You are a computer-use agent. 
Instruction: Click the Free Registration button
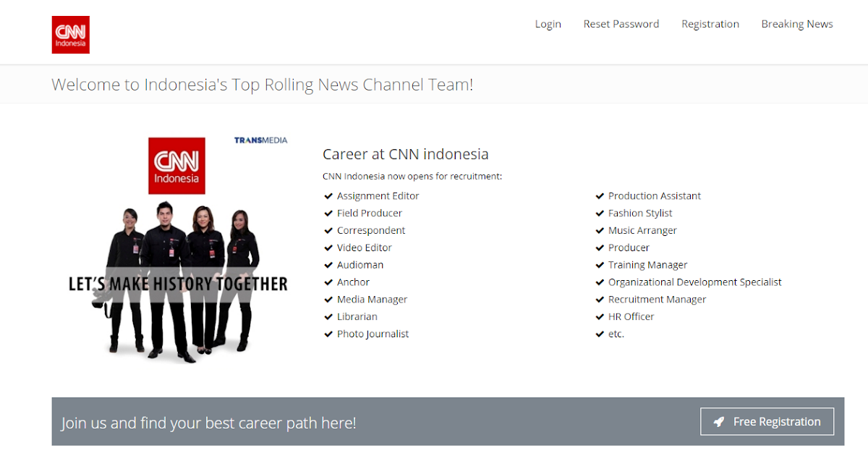pos(767,421)
